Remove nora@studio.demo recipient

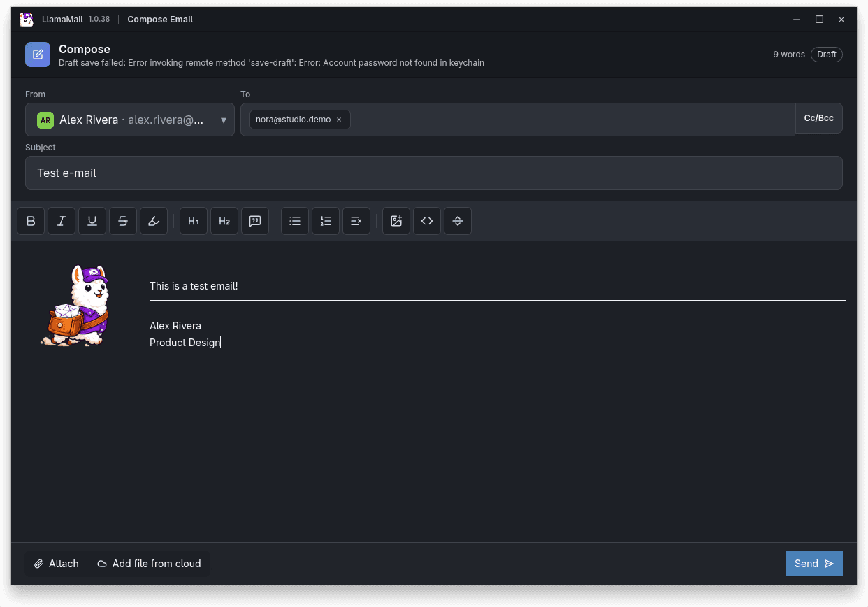[339, 120]
